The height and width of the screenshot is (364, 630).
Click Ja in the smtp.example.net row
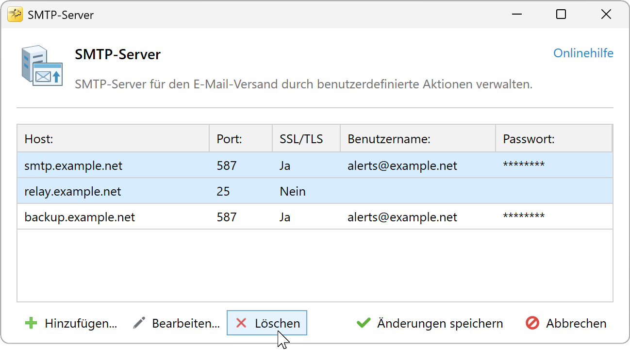click(x=285, y=166)
